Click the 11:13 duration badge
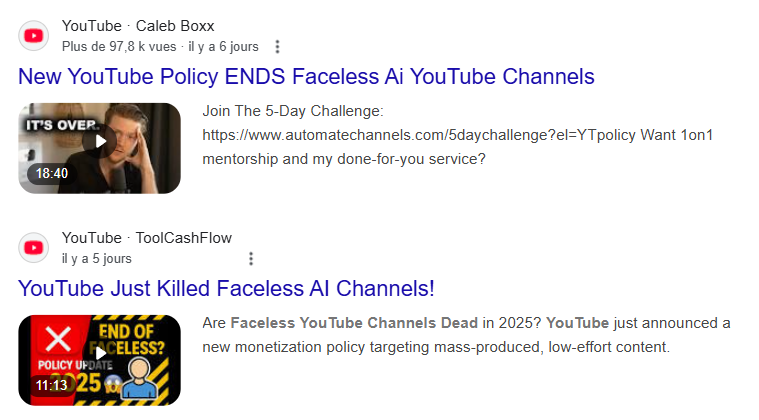Viewport: 759px width, 420px height. (52, 385)
